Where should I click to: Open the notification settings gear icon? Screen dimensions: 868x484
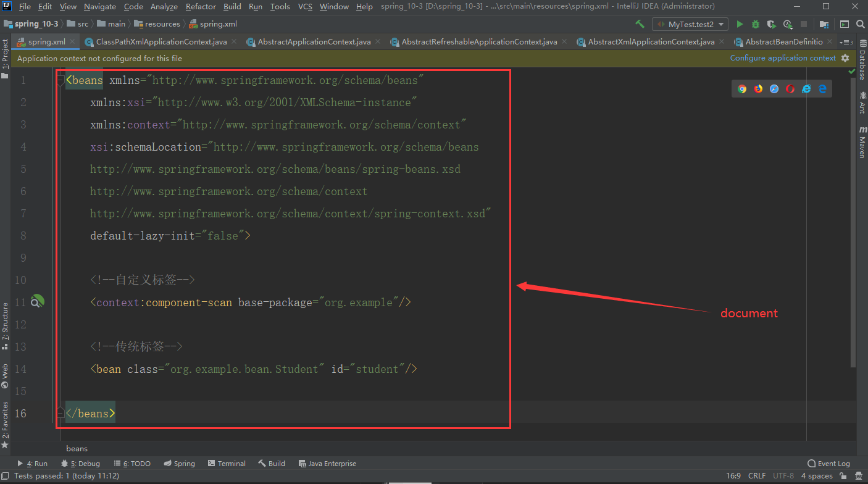click(x=844, y=58)
